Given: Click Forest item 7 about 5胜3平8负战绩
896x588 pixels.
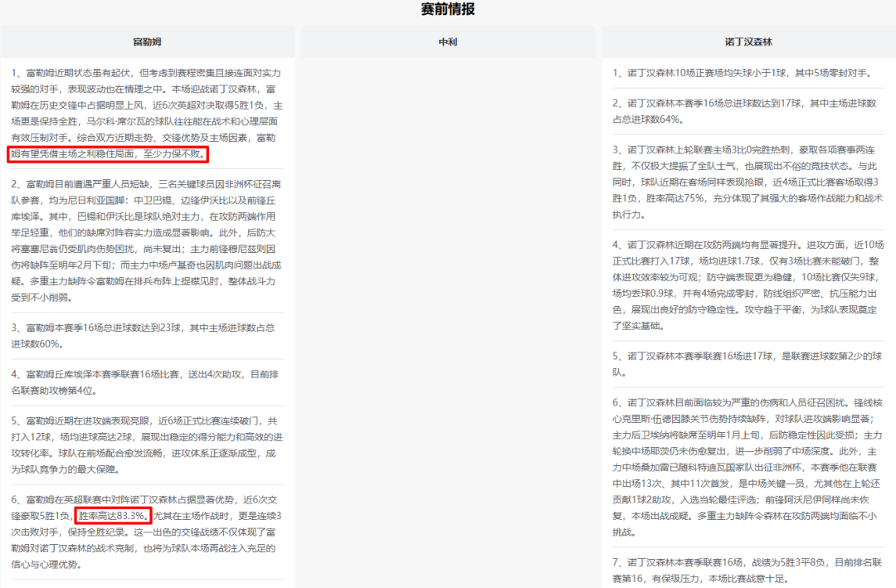Looking at the screenshot, I should (x=747, y=570).
